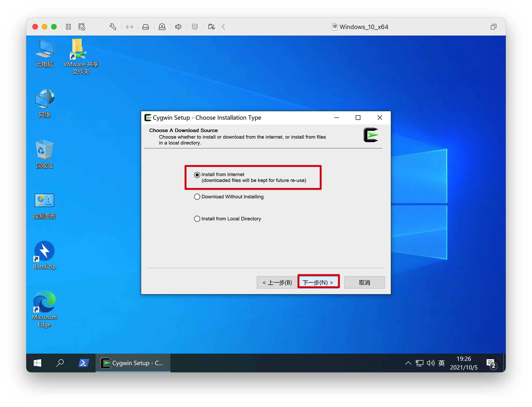Click Cygwin Setup taskbar item
Screen dimensions: 532x407
[x=133, y=363]
